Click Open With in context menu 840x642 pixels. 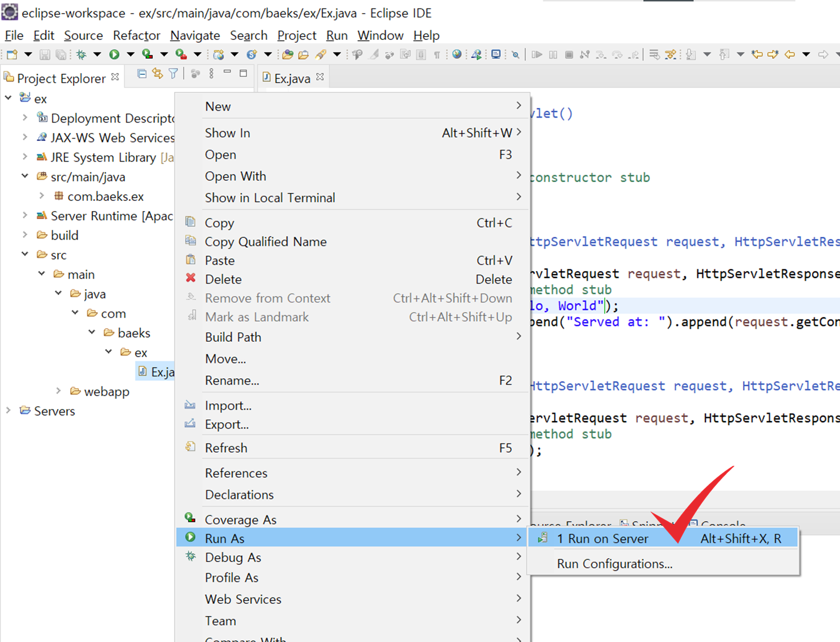353,176
